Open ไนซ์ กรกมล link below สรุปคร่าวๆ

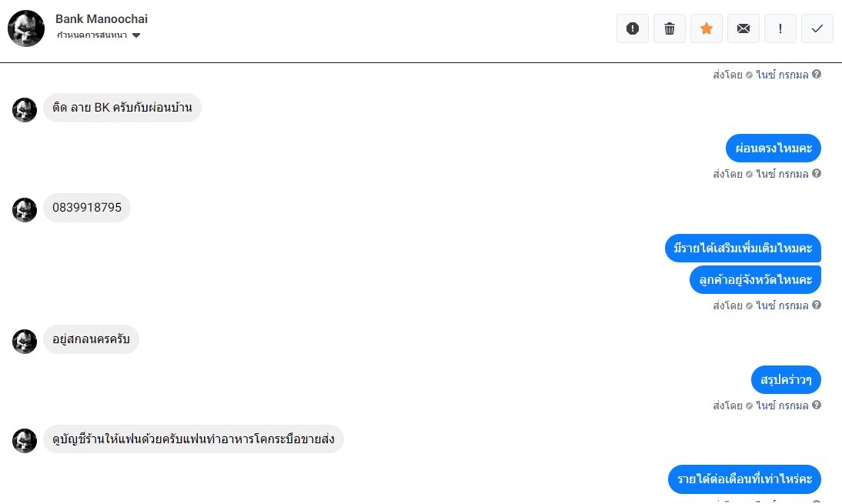click(782, 406)
